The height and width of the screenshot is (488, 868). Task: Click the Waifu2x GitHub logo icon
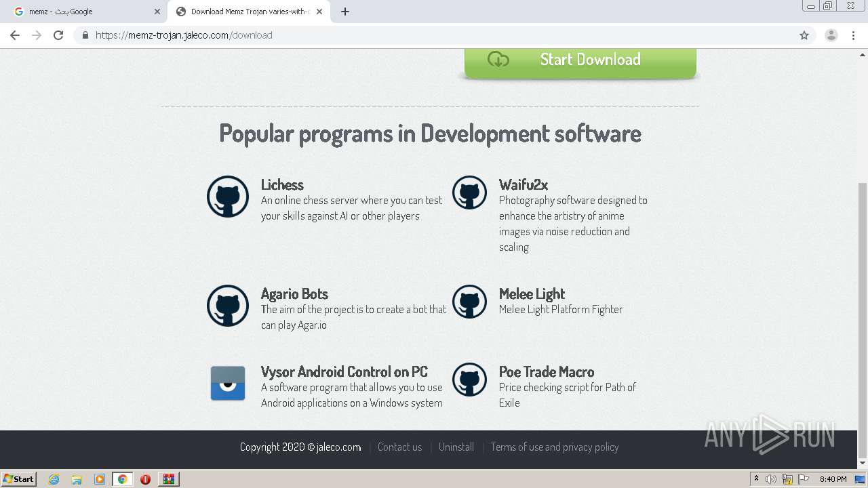tap(469, 192)
